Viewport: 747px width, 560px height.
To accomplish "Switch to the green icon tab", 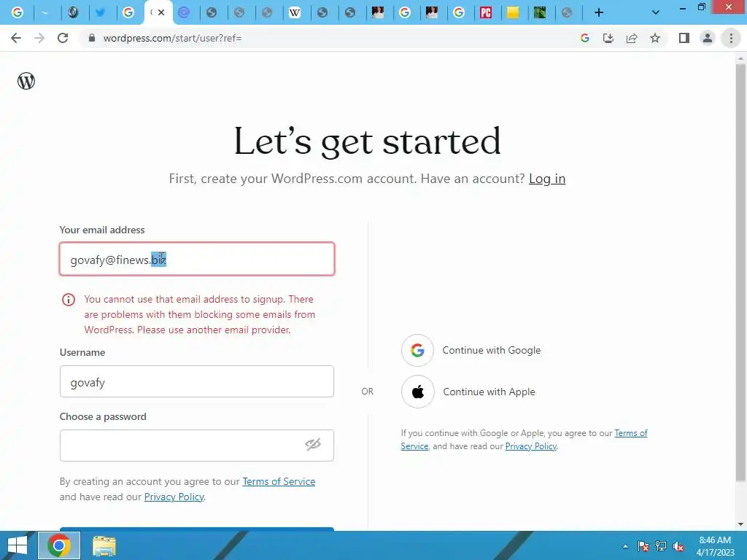I will 540,12.
